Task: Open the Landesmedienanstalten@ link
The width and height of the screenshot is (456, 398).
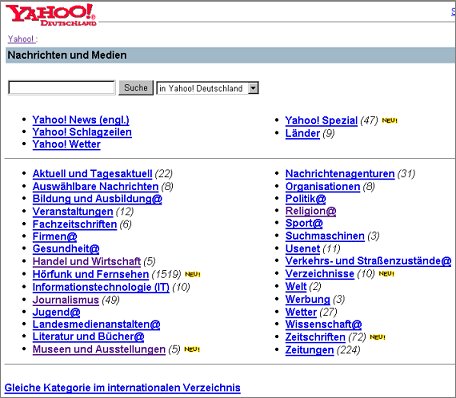Action: [96, 324]
